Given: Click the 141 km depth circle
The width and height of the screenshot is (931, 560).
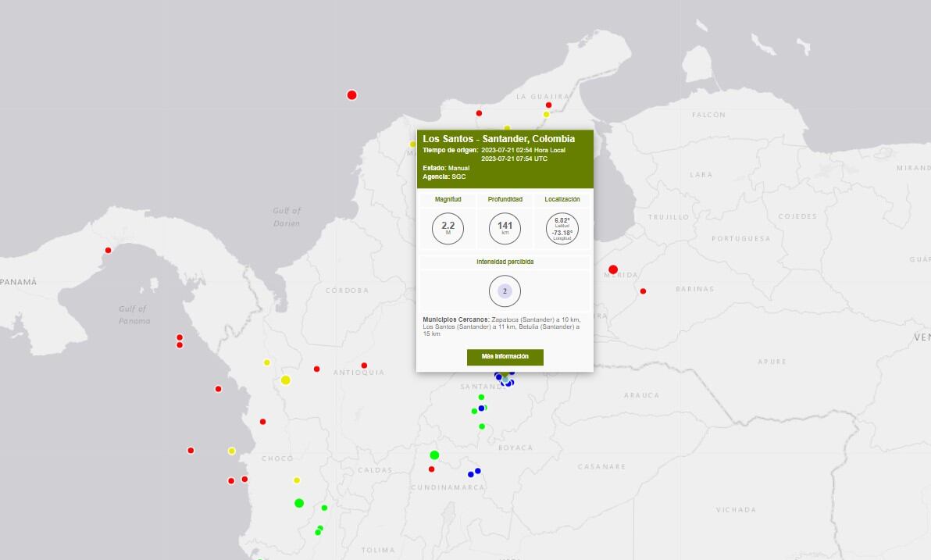Looking at the screenshot, I should pos(505,229).
